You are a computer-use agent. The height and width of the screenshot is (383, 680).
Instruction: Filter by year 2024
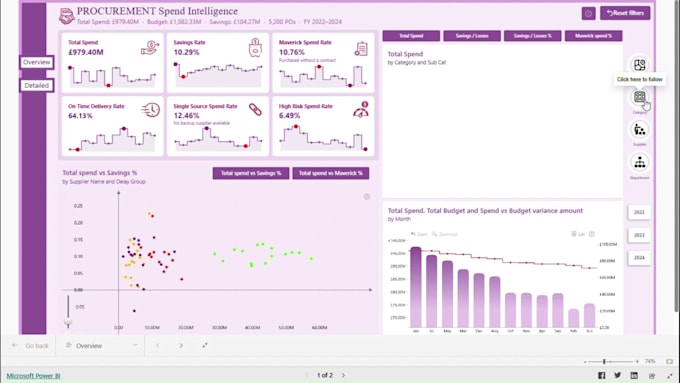(639, 258)
